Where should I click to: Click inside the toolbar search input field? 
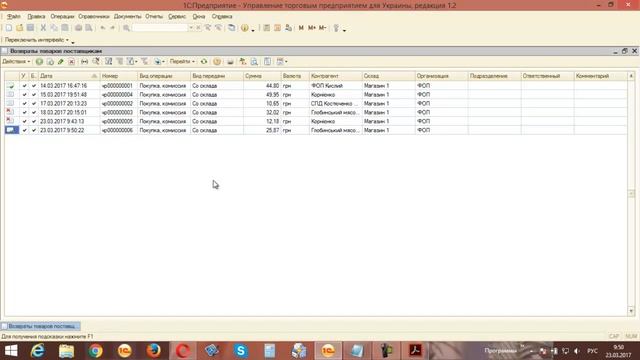pyautogui.click(x=160, y=28)
